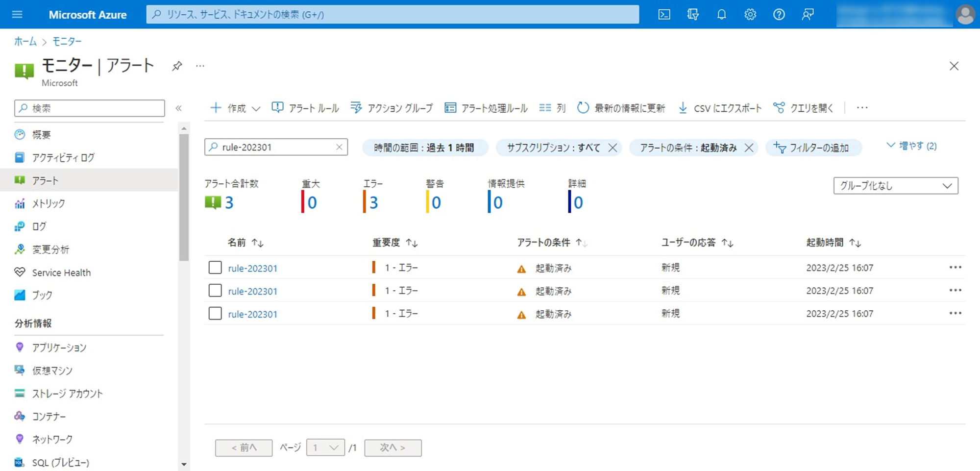Open the help question mark
Viewport: 980px width, 471px height.
click(779, 15)
